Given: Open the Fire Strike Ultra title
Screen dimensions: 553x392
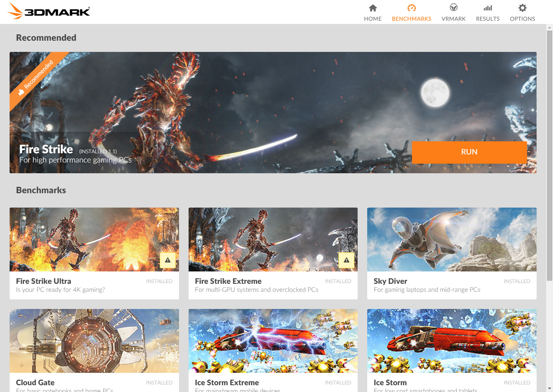Looking at the screenshot, I should tap(44, 281).
